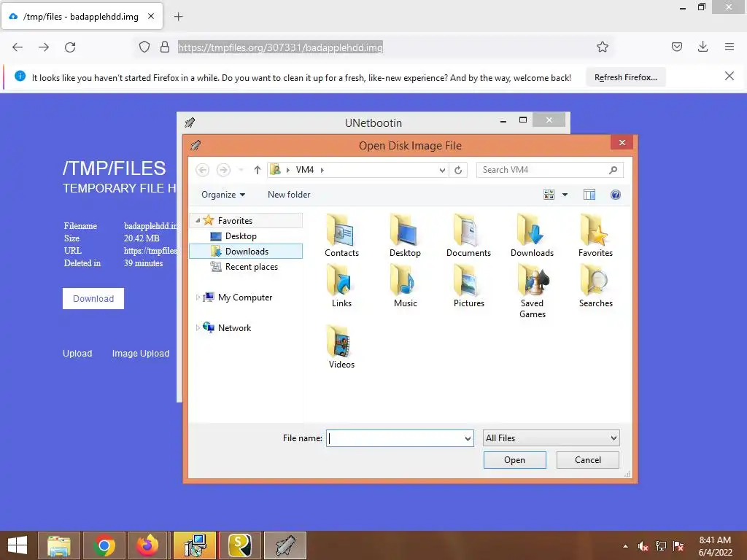Screen dimensions: 747x560
Task: Select Downloads in Favorites sidebar
Action: pos(246,252)
